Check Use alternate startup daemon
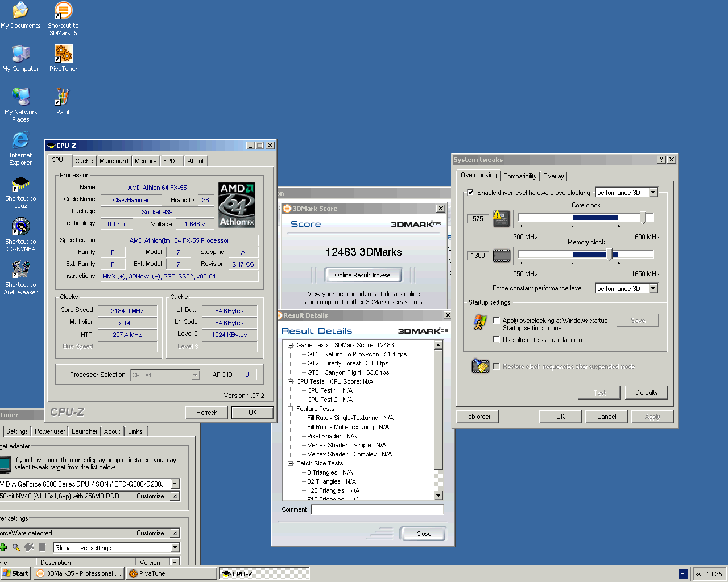 pos(496,340)
